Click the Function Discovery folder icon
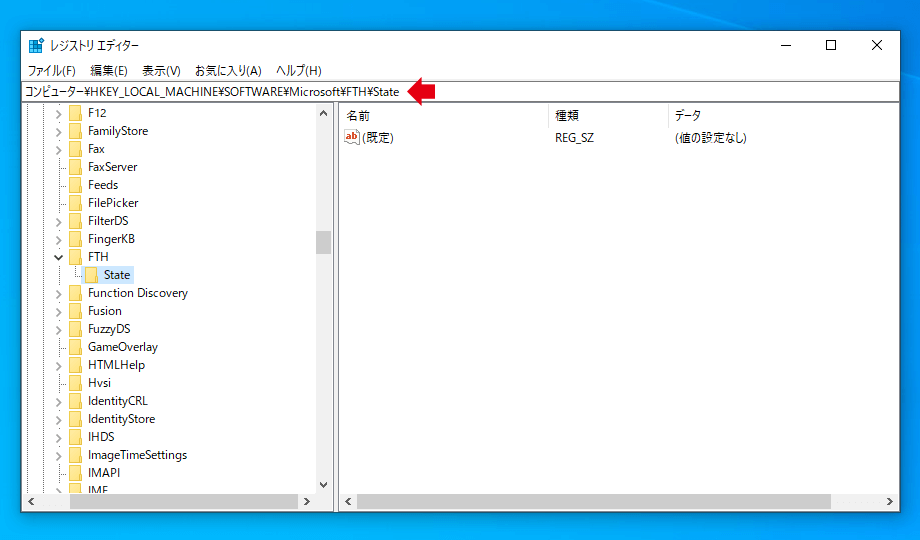Viewport: 920px width, 540px height. 75,293
